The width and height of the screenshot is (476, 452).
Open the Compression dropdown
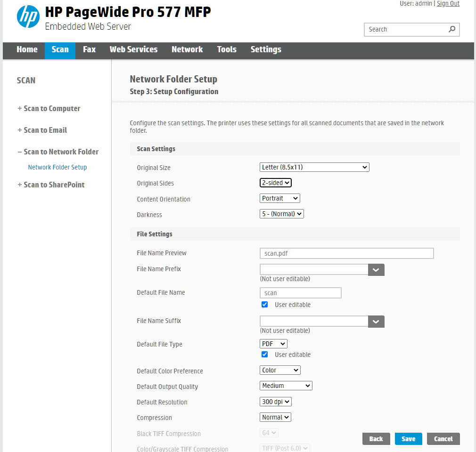click(275, 417)
